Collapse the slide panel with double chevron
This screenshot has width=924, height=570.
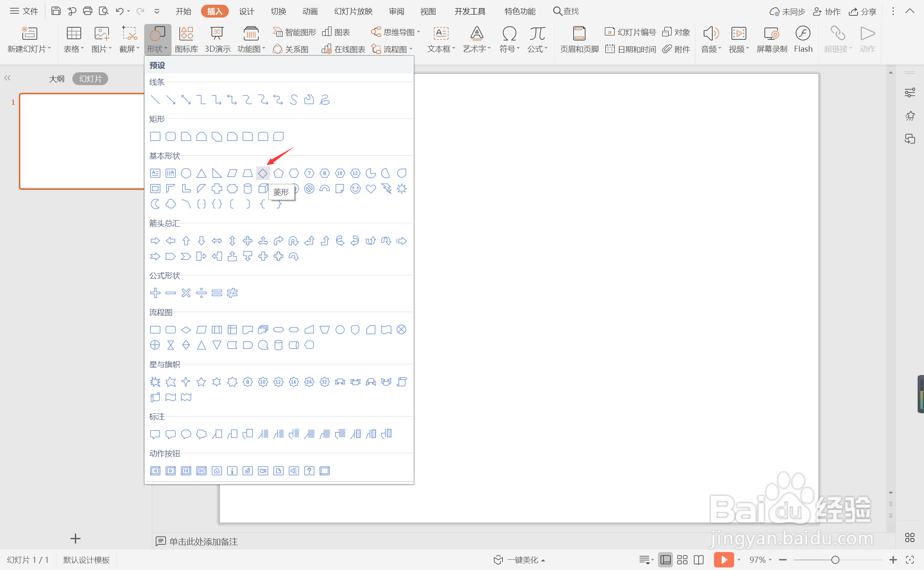click(x=7, y=78)
